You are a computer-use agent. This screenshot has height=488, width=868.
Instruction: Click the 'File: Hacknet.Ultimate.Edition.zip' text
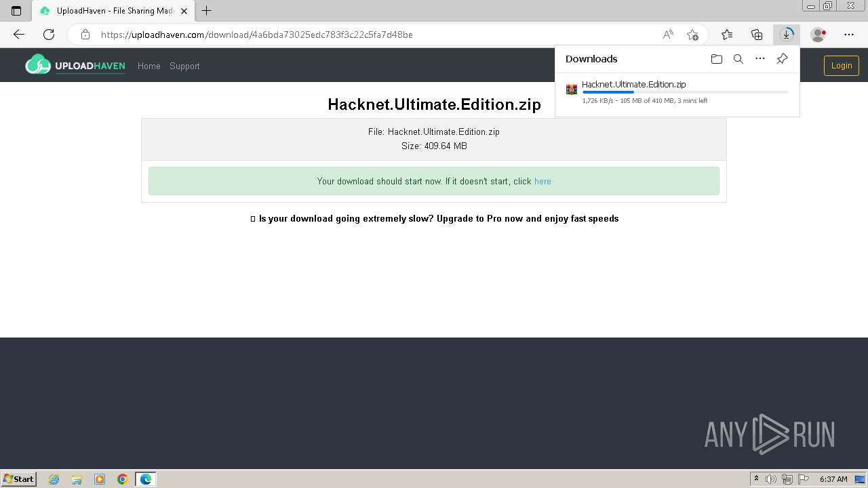(434, 132)
